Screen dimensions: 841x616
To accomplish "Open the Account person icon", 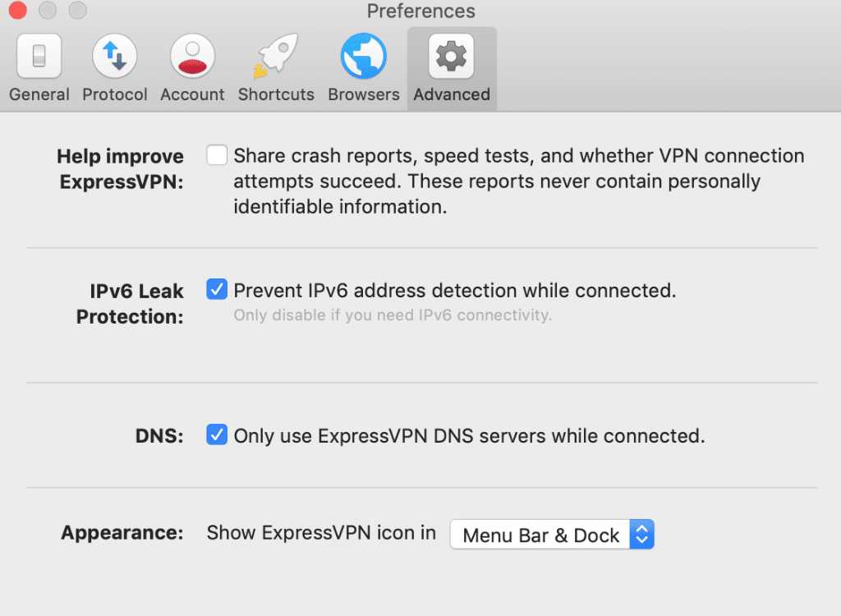I will [x=192, y=56].
